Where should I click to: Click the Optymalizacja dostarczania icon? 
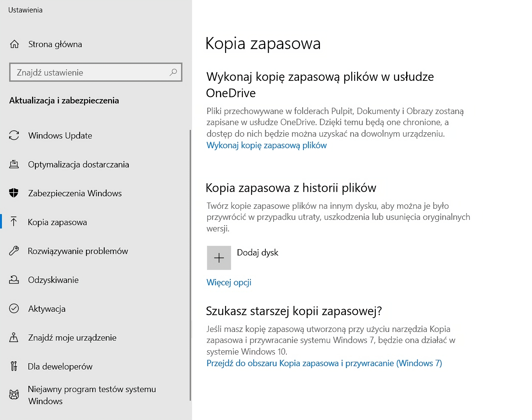[15, 164]
